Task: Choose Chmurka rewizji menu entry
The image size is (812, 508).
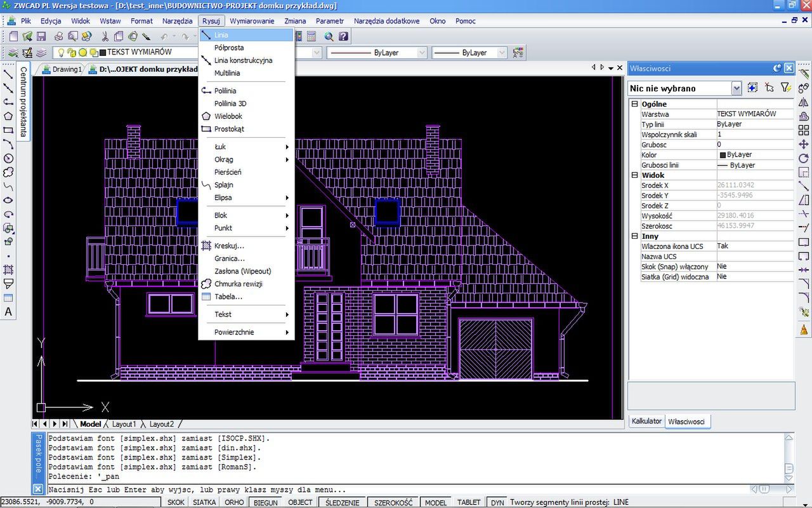Action: (x=246, y=284)
